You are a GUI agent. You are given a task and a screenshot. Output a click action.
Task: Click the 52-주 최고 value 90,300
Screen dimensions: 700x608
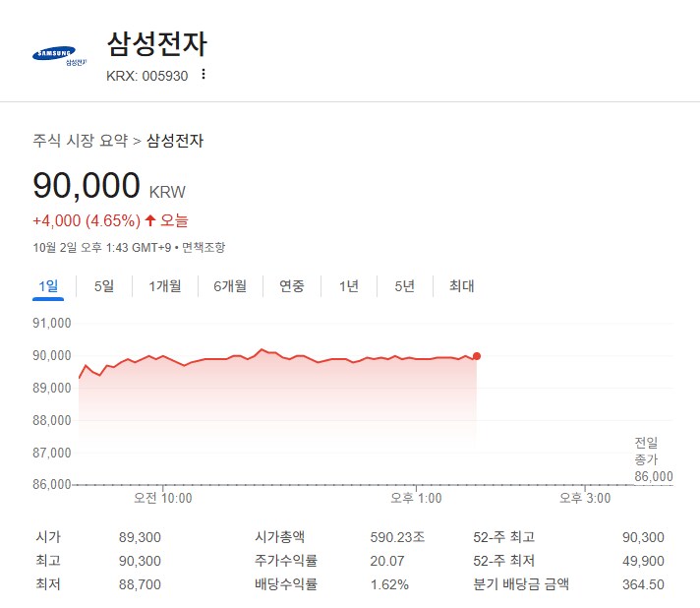pyautogui.click(x=644, y=537)
